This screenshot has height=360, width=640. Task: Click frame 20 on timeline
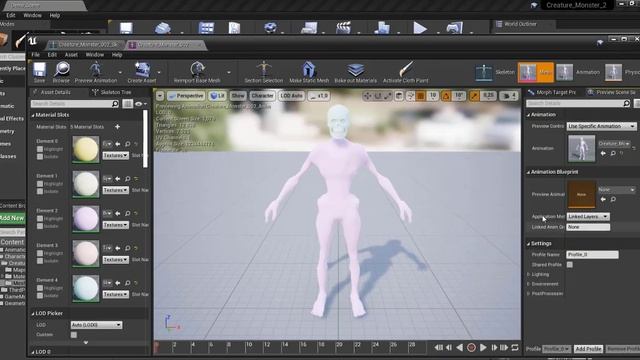[x=339, y=346]
